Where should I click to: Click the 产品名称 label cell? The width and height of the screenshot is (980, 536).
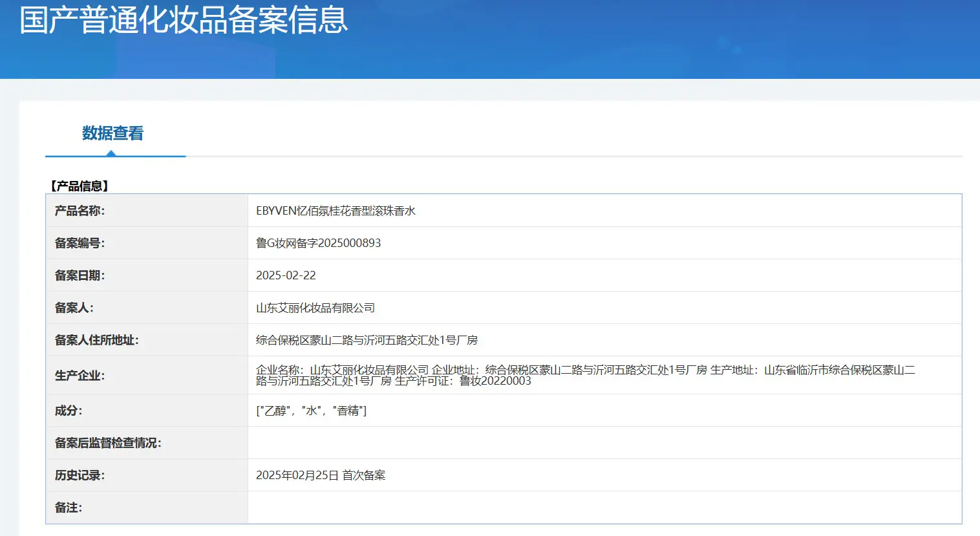coord(147,211)
